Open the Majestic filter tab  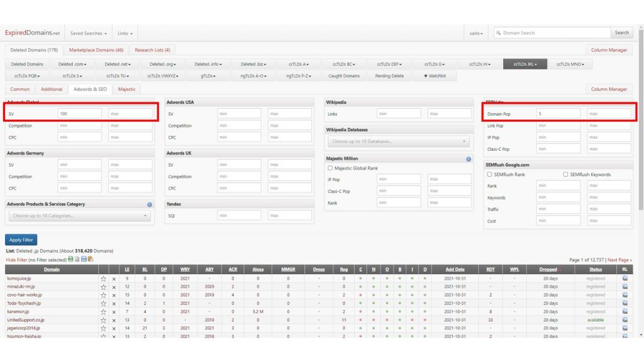(x=126, y=89)
